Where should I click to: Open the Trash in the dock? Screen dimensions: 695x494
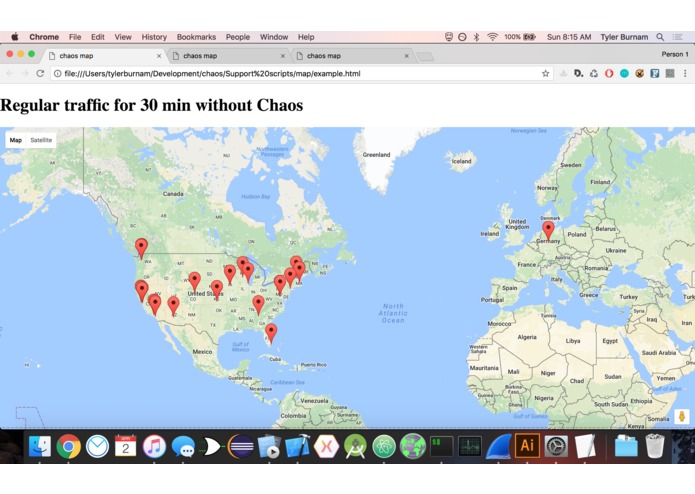pos(655,446)
